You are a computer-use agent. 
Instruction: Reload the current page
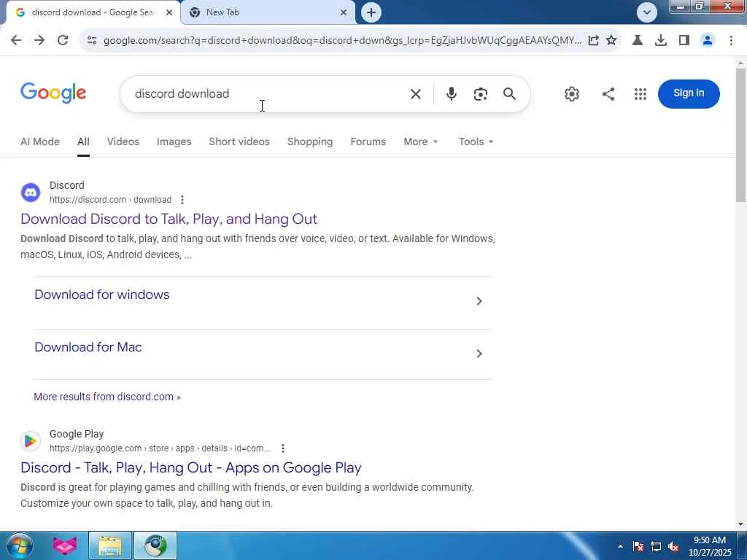click(63, 41)
